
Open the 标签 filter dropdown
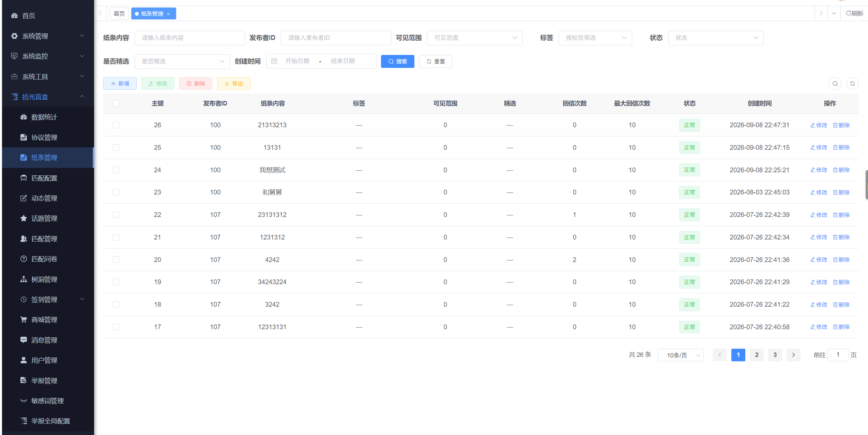tap(595, 38)
